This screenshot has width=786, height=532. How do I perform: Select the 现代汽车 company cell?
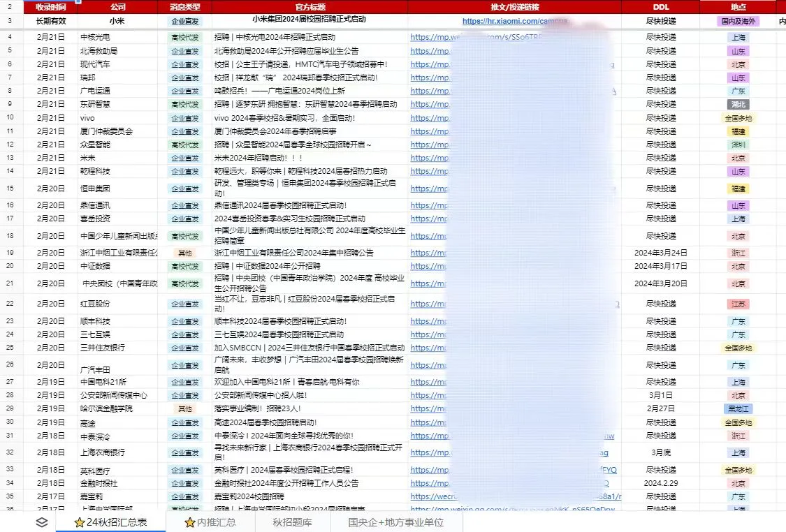118,64
